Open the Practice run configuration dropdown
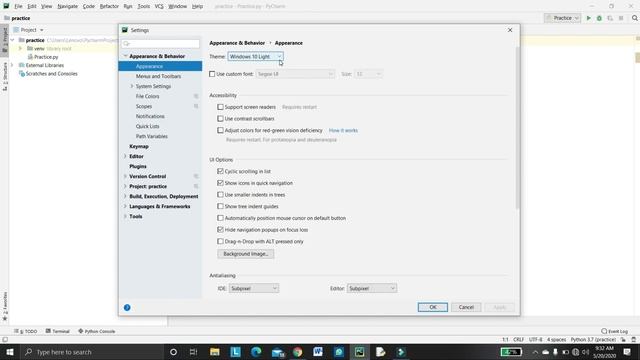The height and width of the screenshot is (360, 640). pos(562,18)
